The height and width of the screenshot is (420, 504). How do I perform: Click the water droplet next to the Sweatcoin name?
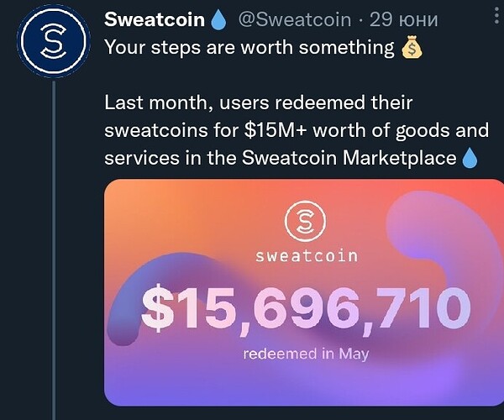[x=218, y=19]
